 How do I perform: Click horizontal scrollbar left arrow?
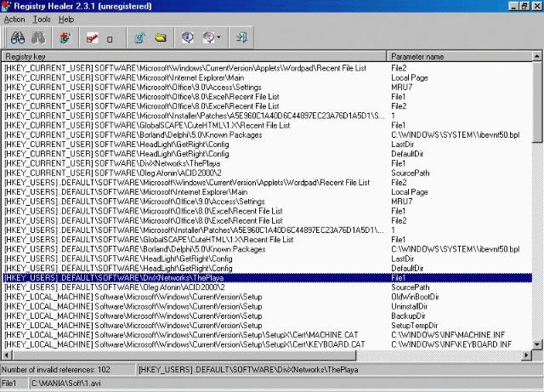[7, 355]
